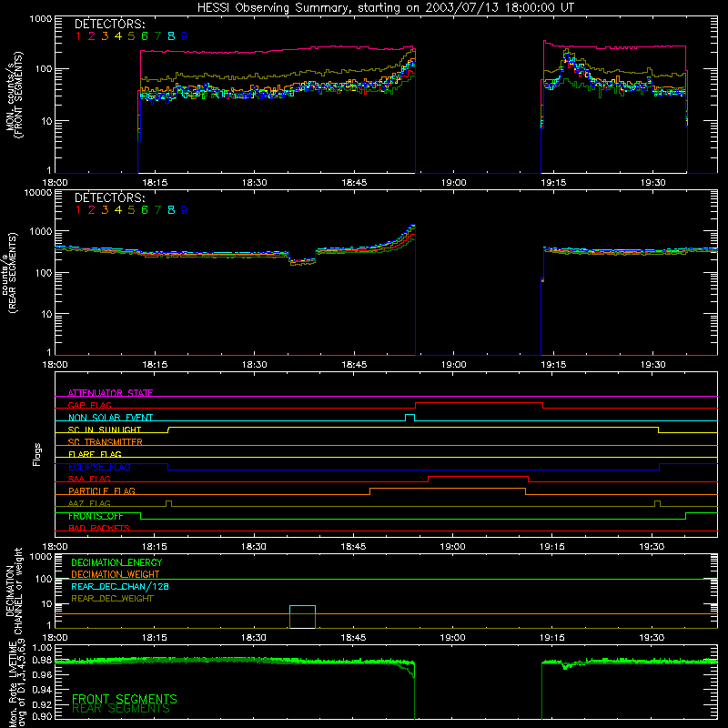The height and width of the screenshot is (728, 728).
Task: Click the 18:15 tick under the Flags plot
Action: 154,547
